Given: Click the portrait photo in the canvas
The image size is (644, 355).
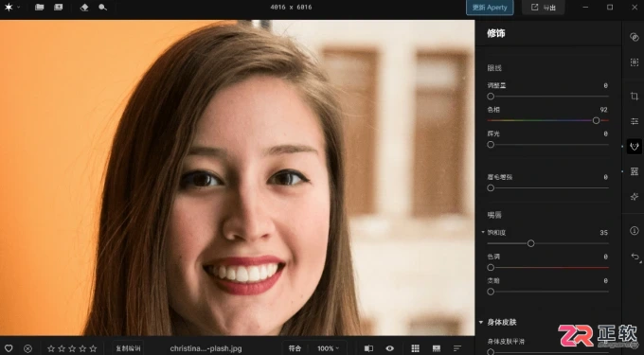Looking at the screenshot, I should click(238, 178).
